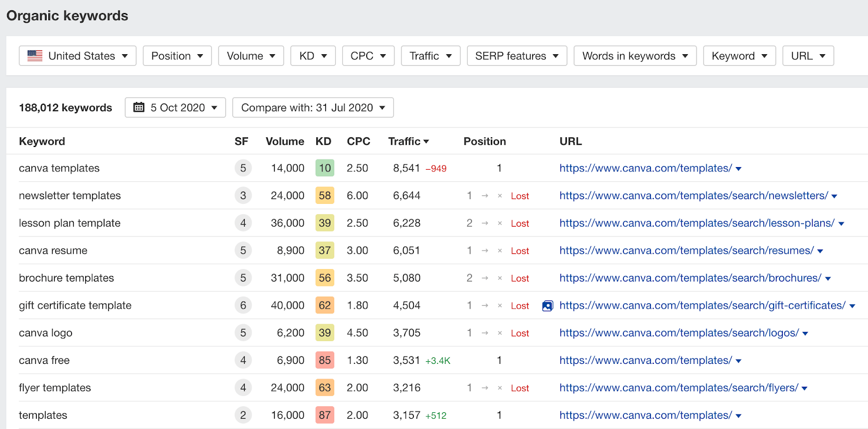Click the orange KD 62 badge
Image resolution: width=868 pixels, height=429 pixels.
(x=325, y=305)
